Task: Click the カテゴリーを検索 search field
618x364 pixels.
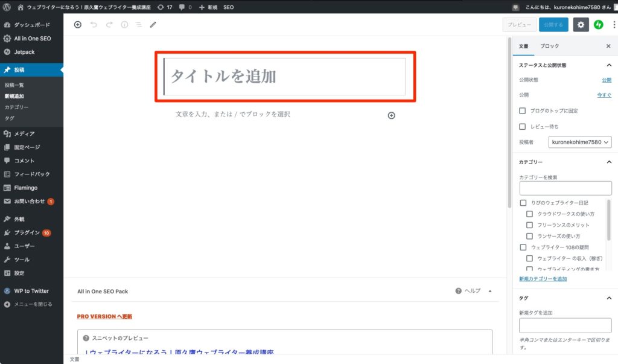Action: 565,188
